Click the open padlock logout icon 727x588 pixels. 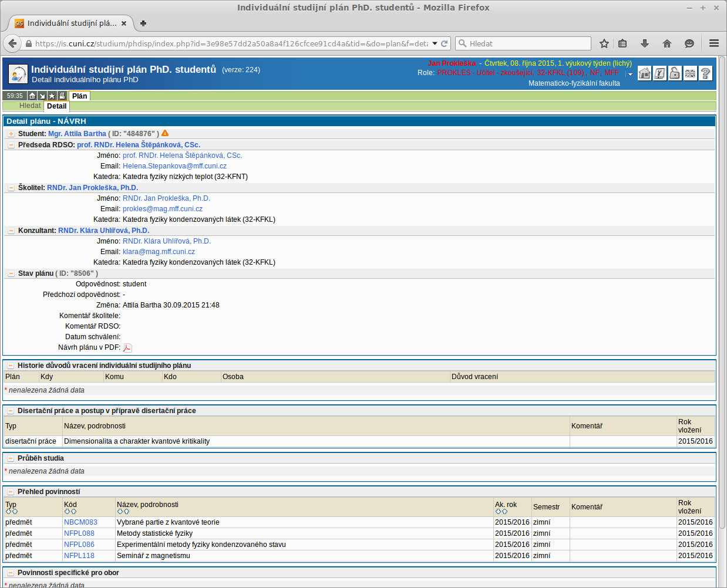675,73
